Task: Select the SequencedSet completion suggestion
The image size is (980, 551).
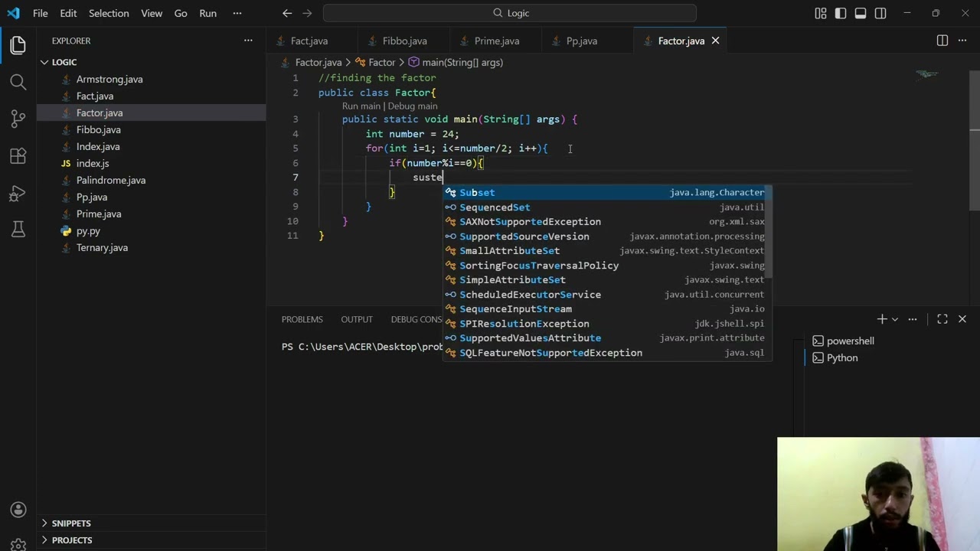Action: (x=607, y=207)
